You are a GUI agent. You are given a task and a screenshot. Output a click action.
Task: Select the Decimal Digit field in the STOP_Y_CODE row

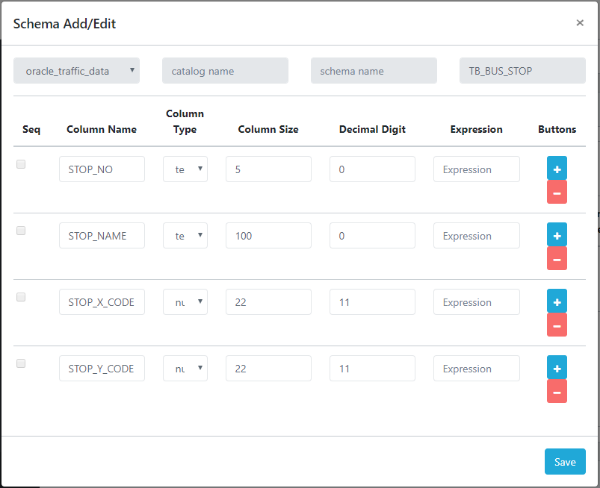point(372,369)
